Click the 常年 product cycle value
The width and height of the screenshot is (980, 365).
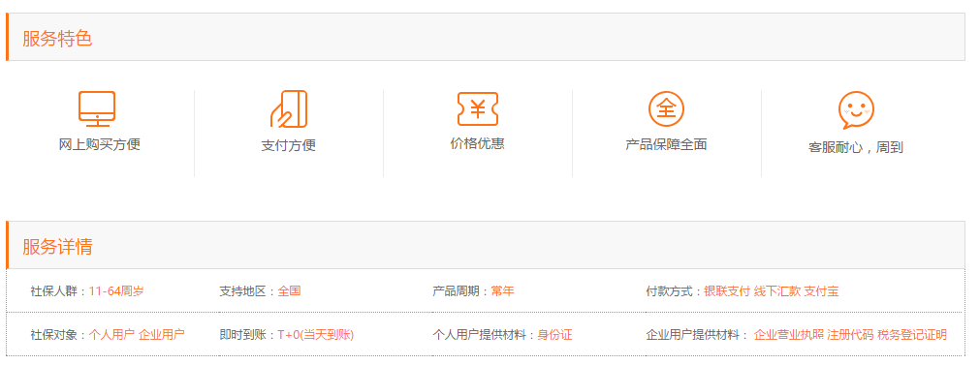click(502, 290)
